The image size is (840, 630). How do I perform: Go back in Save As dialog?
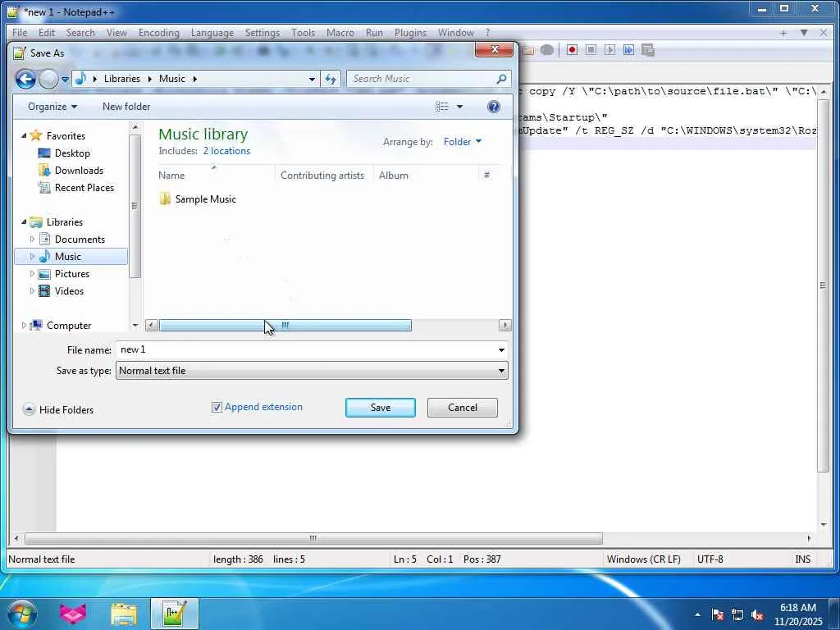coord(25,79)
